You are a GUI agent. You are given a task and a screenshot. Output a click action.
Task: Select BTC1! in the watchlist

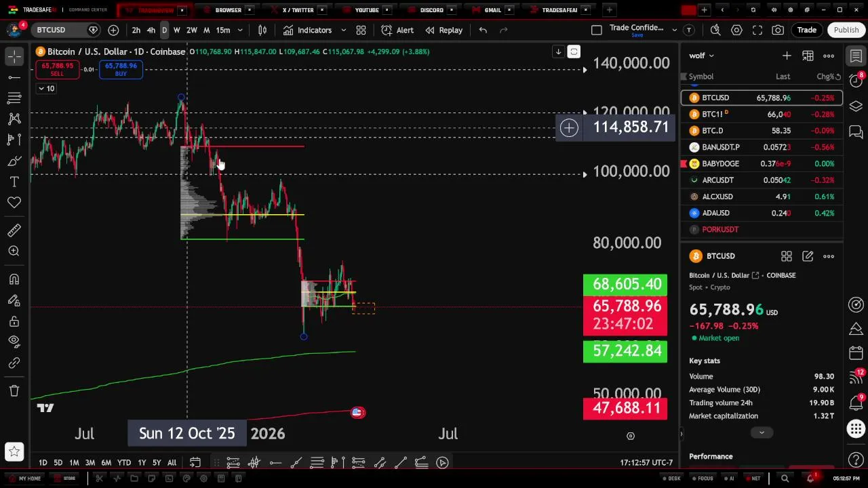[762, 114]
